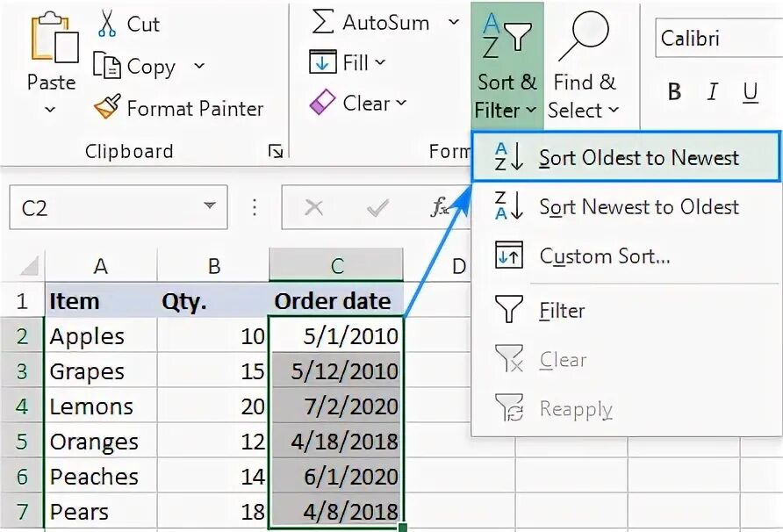Expand the Paste options arrow
The height and width of the screenshot is (532, 783).
50,110
